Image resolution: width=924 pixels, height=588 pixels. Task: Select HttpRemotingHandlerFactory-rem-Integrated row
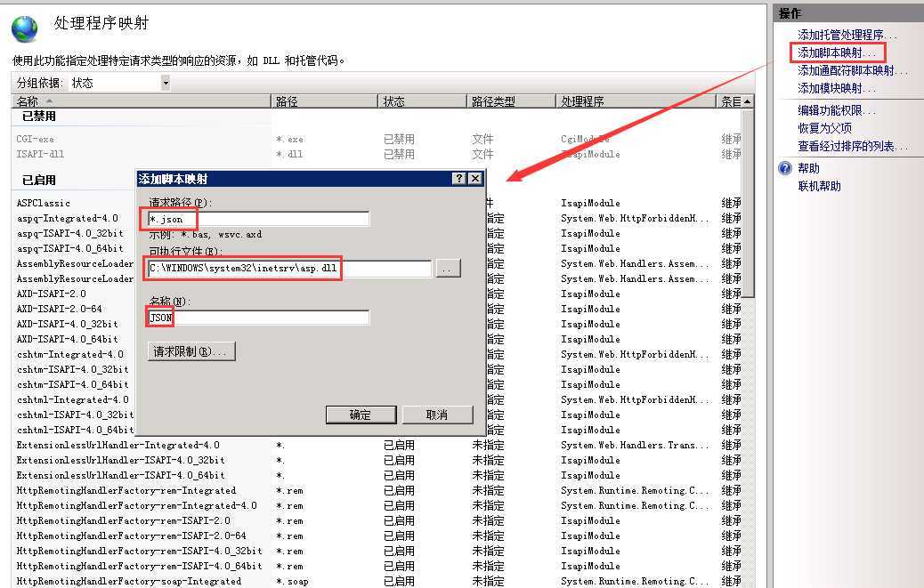377,490
